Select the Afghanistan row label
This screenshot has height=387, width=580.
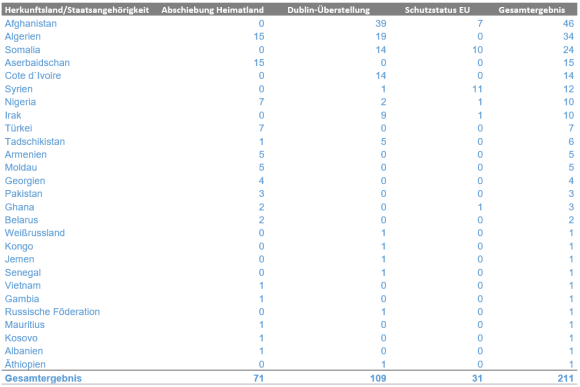31,24
